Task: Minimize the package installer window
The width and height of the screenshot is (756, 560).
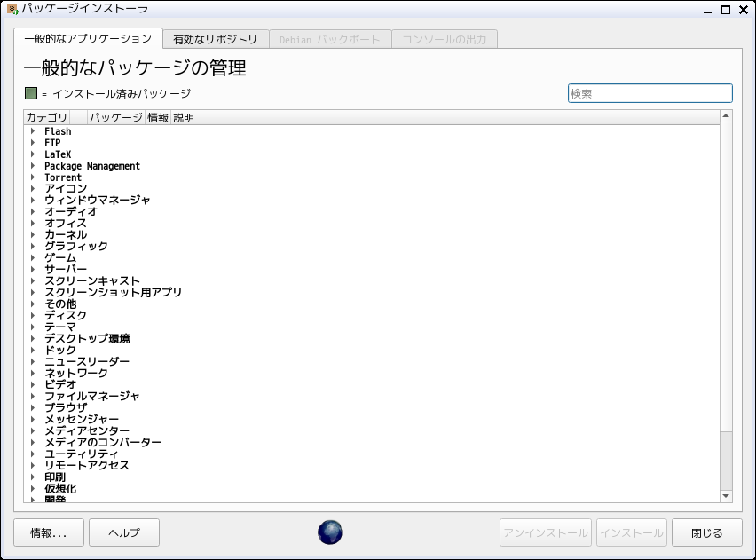Action: (x=707, y=11)
